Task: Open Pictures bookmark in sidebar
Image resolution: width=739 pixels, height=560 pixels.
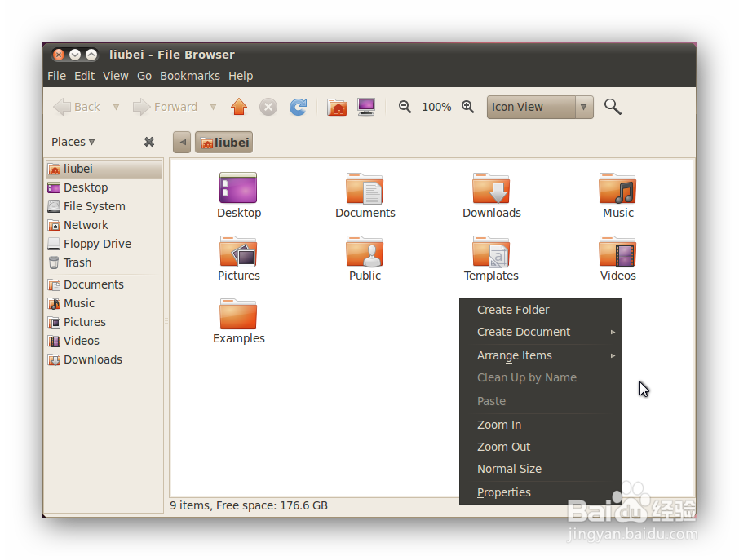Action: tap(104, 322)
